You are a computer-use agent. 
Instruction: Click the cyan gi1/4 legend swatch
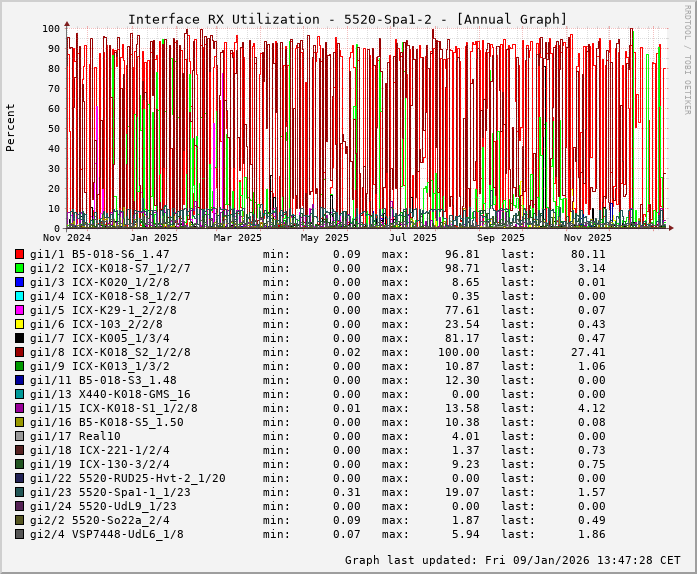[x=19, y=296]
